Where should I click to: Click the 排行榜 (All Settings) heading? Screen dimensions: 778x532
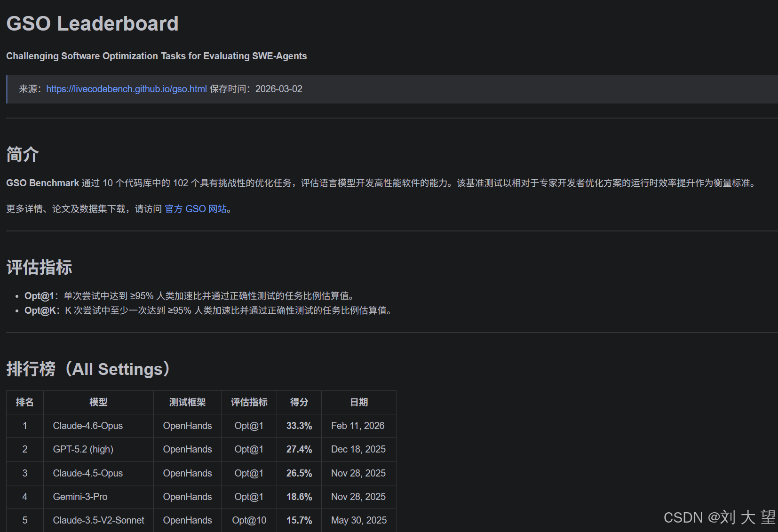[x=88, y=369]
